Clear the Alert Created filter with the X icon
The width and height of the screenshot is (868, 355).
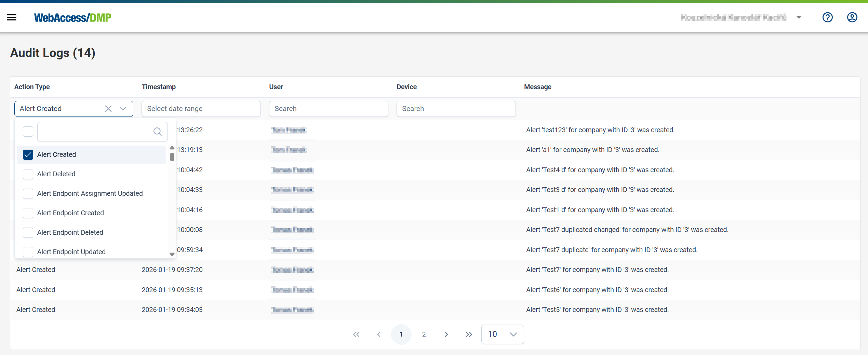pyautogui.click(x=108, y=109)
